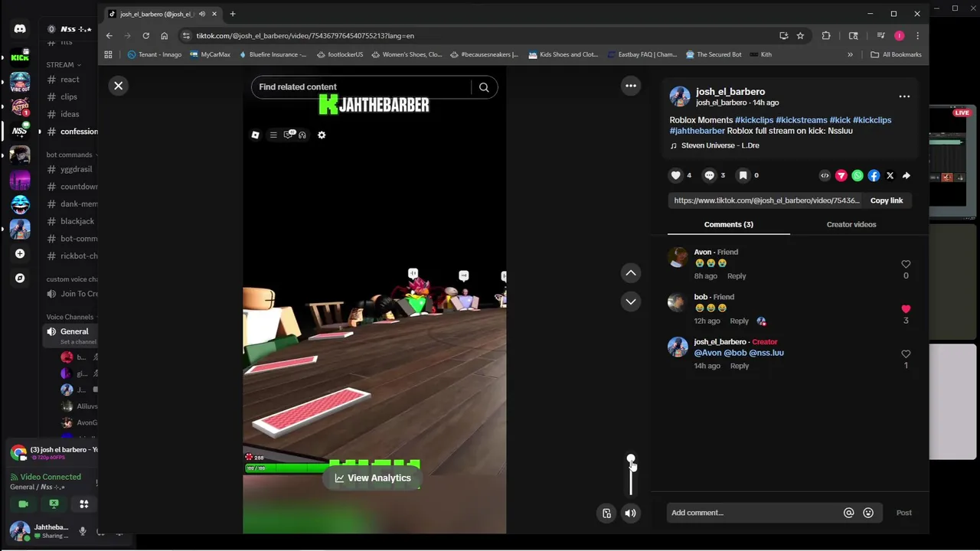Click the embed code icon
This screenshot has height=551, width=980.
click(x=825, y=175)
